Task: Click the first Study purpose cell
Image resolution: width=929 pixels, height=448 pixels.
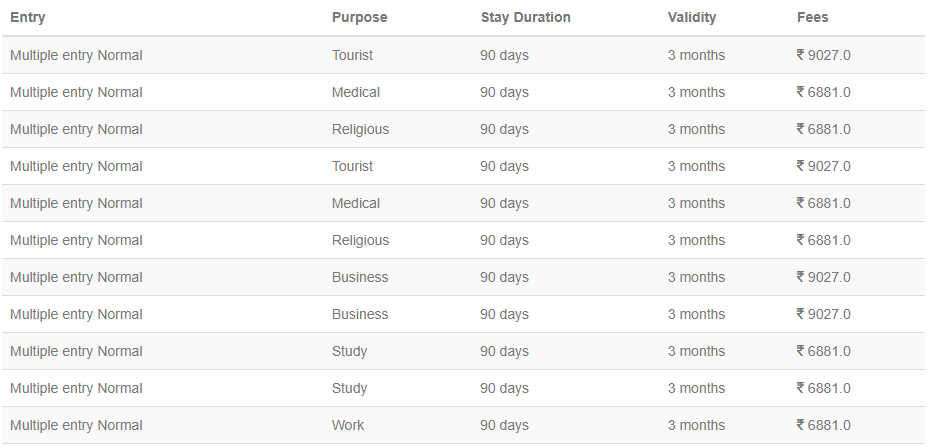Action: point(350,351)
